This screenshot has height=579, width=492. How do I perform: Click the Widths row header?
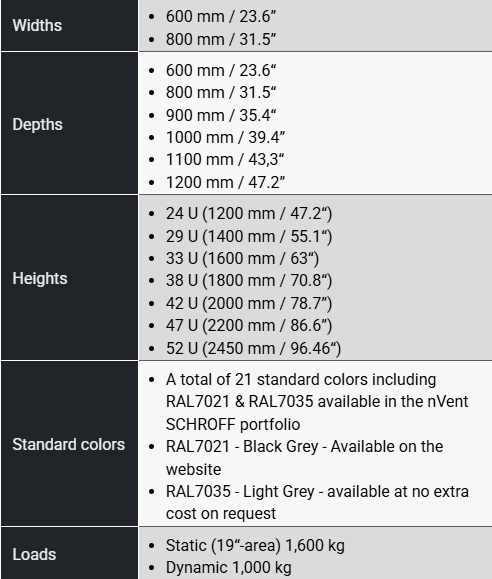[x=69, y=25]
